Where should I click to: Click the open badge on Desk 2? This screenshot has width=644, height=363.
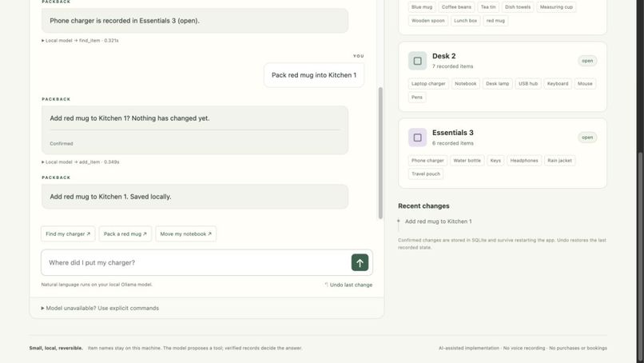[587, 61]
